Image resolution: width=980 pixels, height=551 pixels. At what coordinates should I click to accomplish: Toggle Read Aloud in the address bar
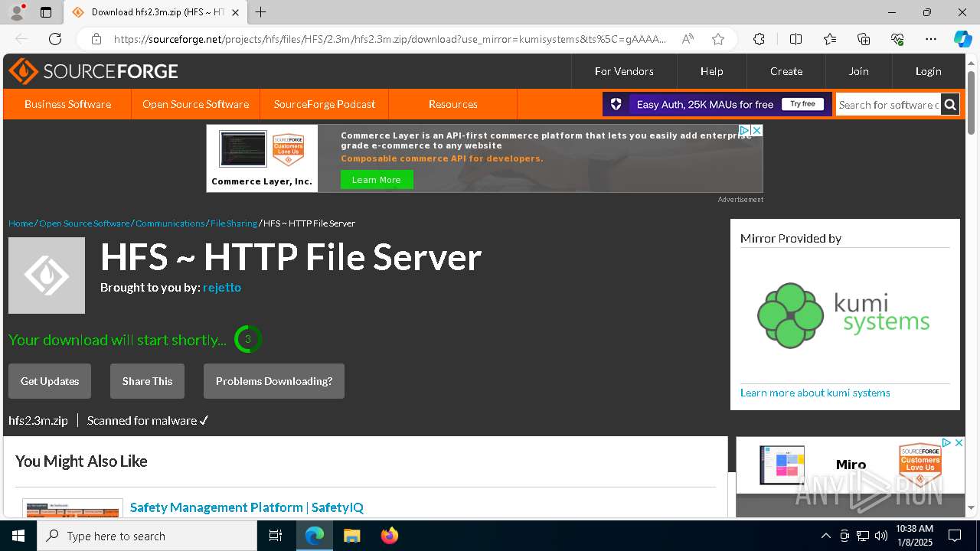coord(688,39)
